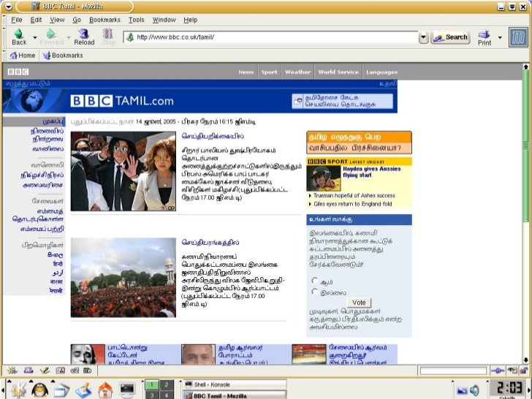Open the Tools menu

point(137,20)
